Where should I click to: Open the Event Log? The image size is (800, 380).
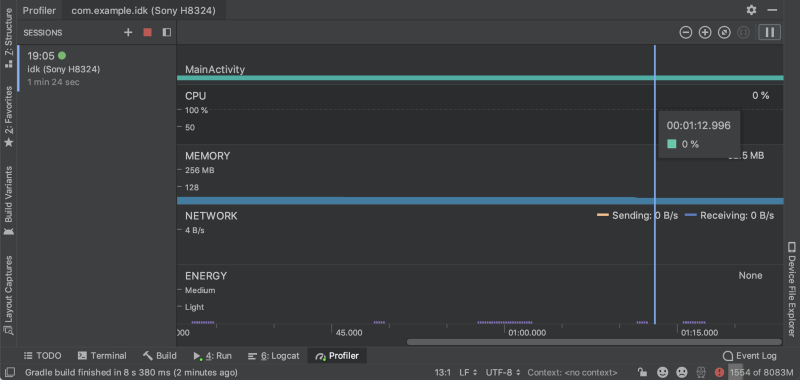750,356
